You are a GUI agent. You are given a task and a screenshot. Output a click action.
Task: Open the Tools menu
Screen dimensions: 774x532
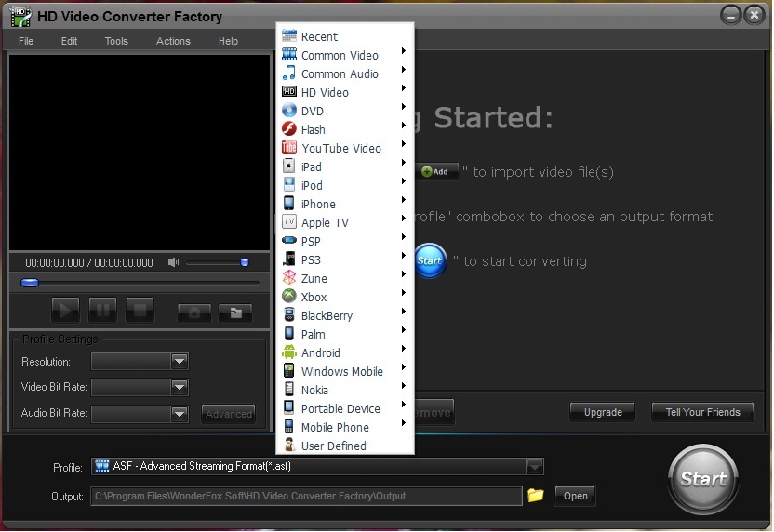tap(116, 41)
